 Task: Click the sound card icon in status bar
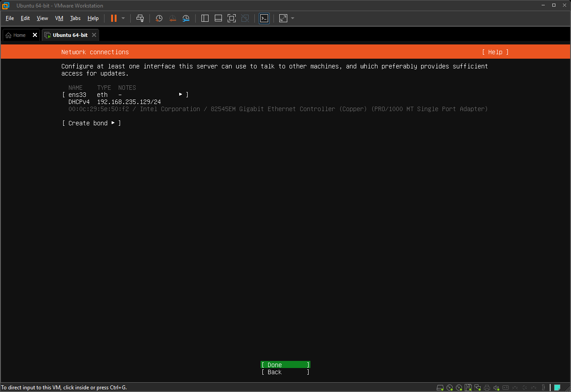click(496, 388)
